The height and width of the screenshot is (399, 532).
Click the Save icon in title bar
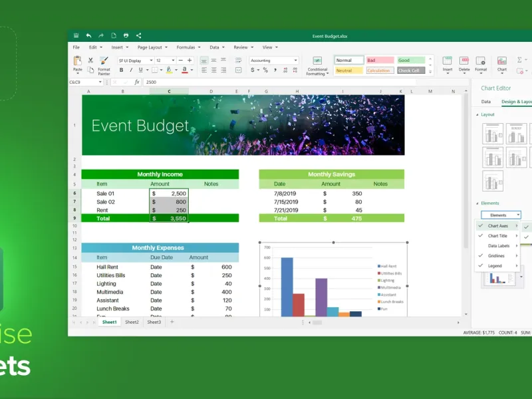point(76,35)
